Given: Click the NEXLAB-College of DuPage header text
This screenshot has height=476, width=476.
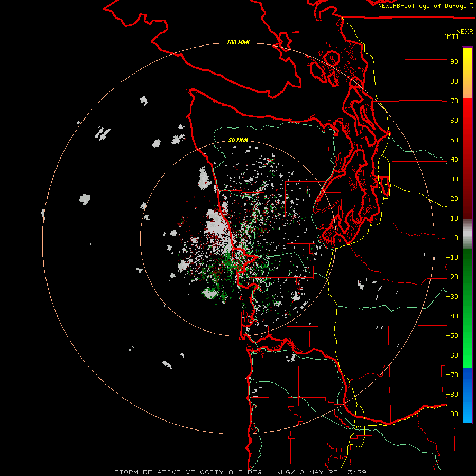Looking at the screenshot, I should coord(425,6).
